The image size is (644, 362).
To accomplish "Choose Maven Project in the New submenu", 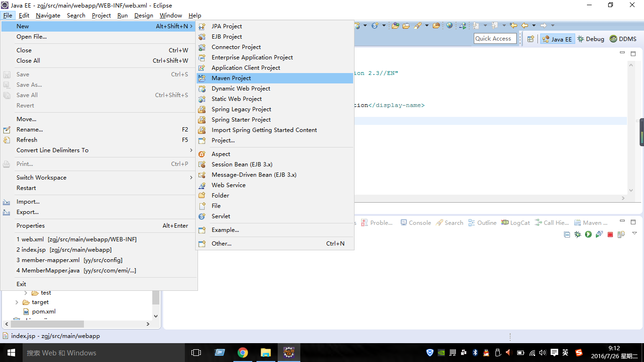I will [274, 78].
